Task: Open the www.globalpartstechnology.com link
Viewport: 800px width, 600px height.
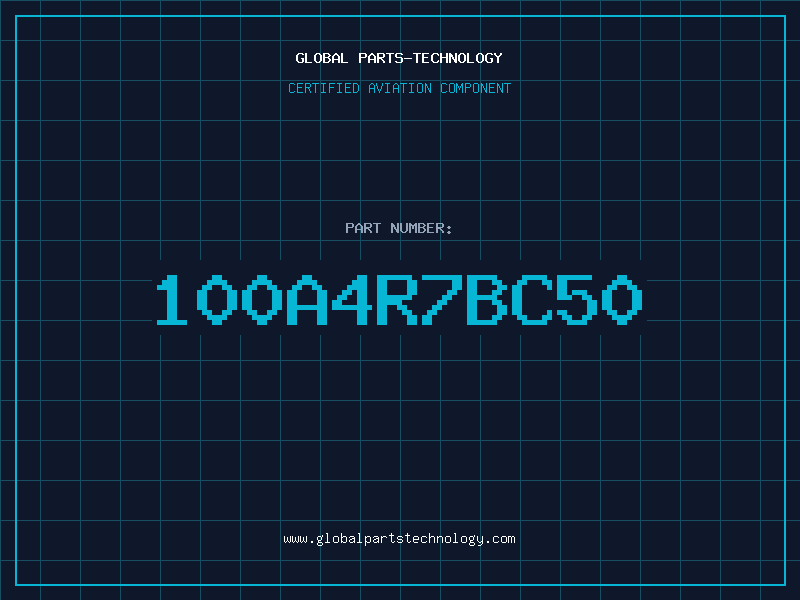Action: coord(399,539)
